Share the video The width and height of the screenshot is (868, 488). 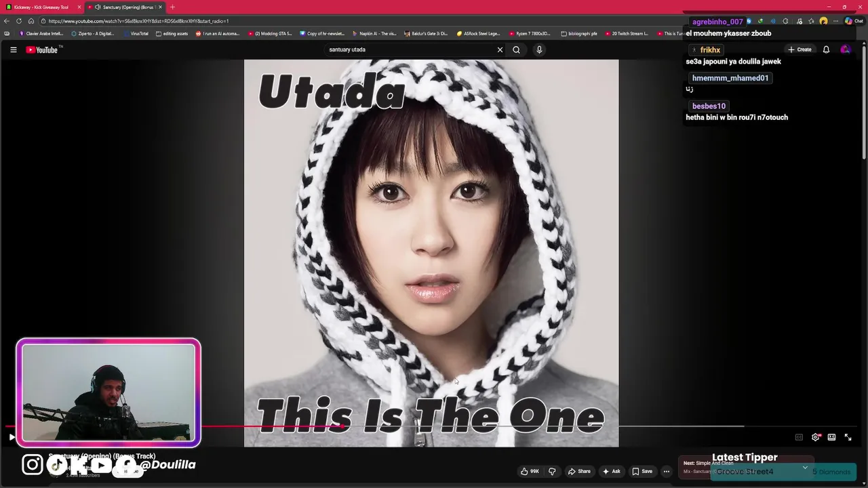tap(579, 471)
